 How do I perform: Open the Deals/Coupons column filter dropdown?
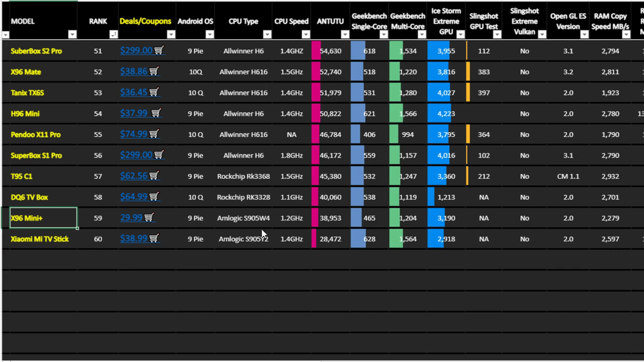171,35
